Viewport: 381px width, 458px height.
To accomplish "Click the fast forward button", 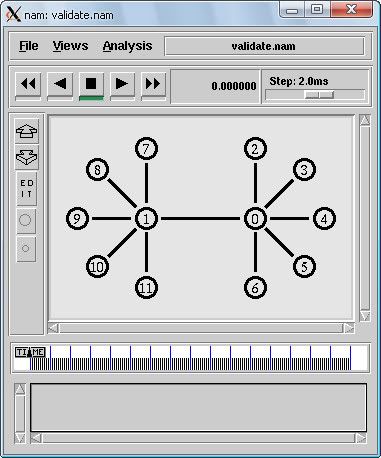I will pos(153,84).
